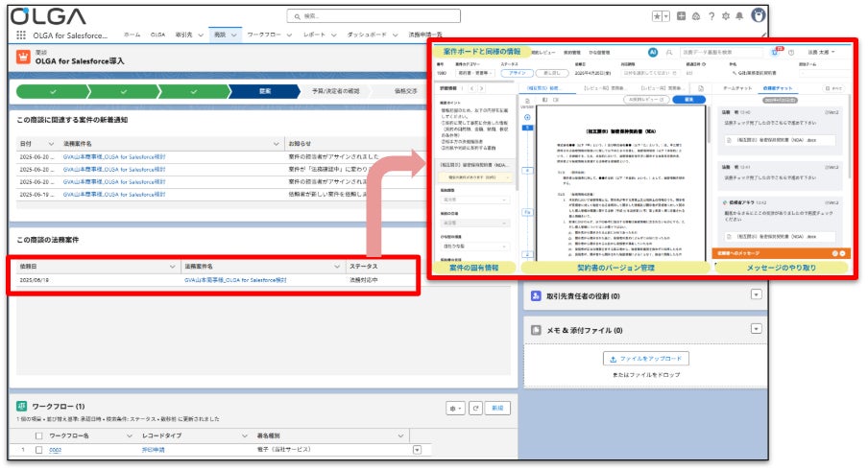868x470 pixels.
Task: Expand the ダッシュボード tab dropdown chevron
Action: (396, 35)
